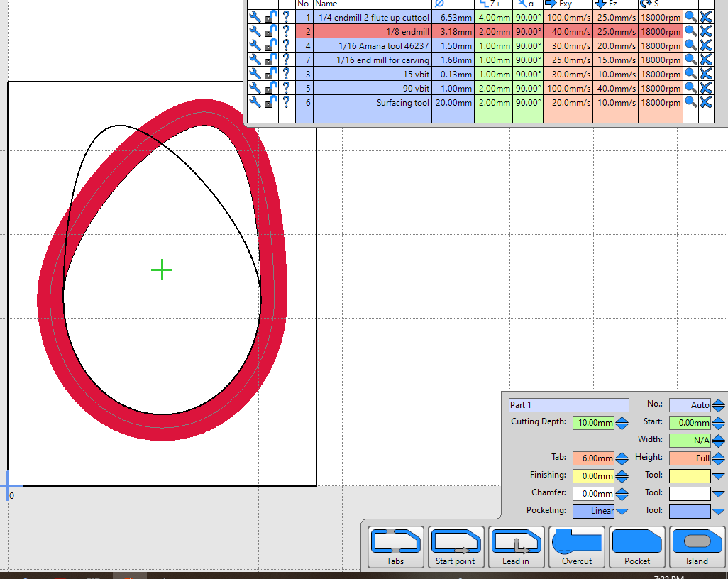Remove 1/16 end mill for carving via X
The width and height of the screenshot is (728, 579).
click(x=706, y=60)
